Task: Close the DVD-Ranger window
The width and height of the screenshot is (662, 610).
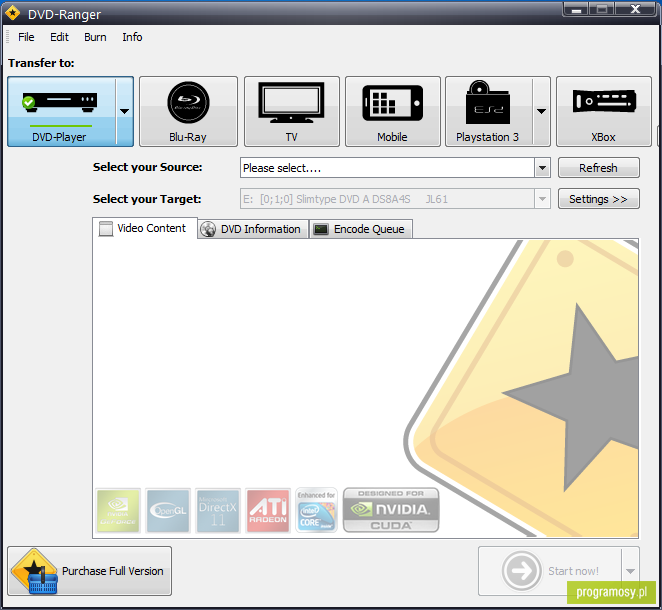Action: tap(635, 9)
